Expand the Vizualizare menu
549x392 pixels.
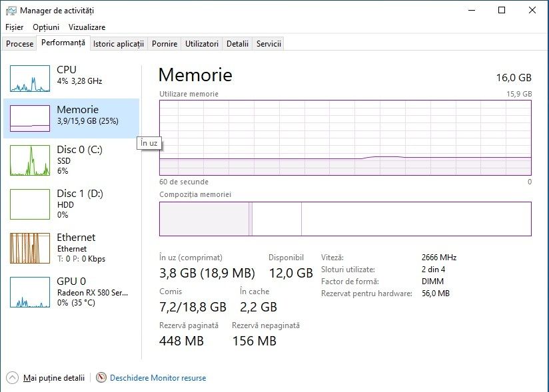coord(87,27)
